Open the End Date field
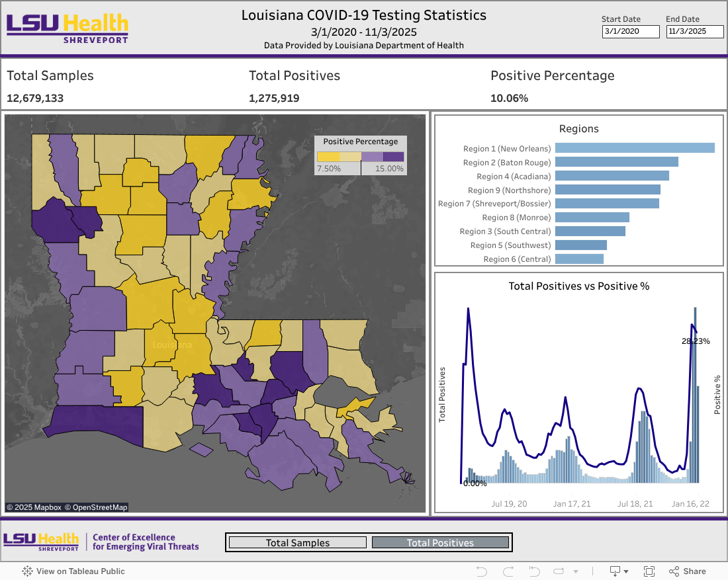This screenshot has height=580, width=728. point(695,31)
